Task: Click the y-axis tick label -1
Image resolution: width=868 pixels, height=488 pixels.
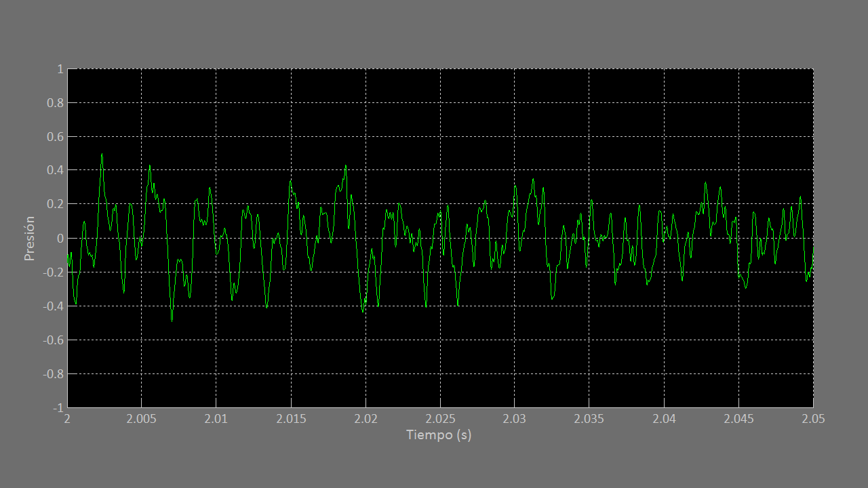Action: (x=58, y=408)
